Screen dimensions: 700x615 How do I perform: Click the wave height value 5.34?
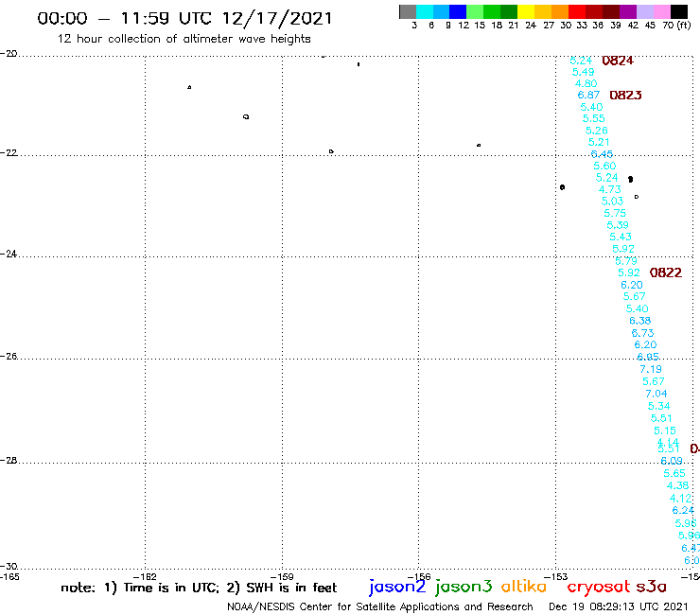click(659, 406)
